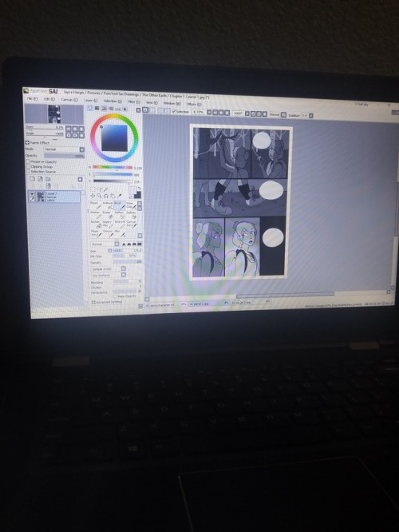399x532 pixels.
Task: Select the Zoom magnifier tool
Action: pyautogui.click(x=99, y=196)
